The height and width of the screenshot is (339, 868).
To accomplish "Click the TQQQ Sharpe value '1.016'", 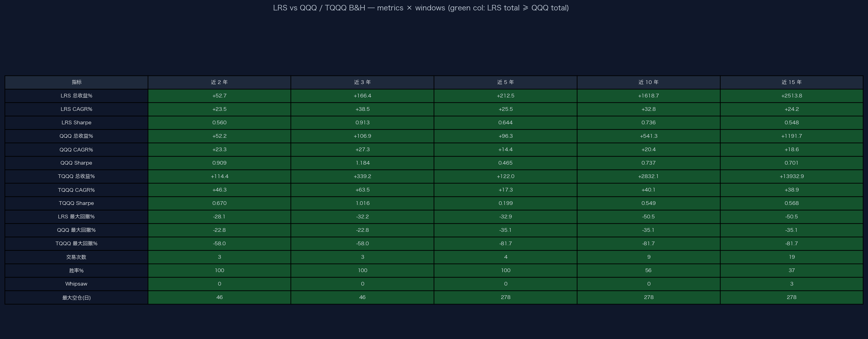I will pyautogui.click(x=362, y=203).
